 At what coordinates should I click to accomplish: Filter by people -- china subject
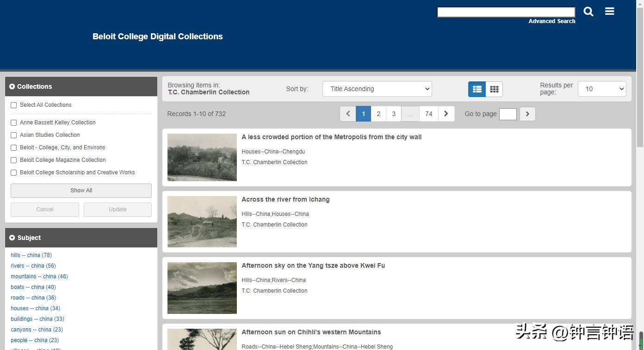(x=35, y=340)
